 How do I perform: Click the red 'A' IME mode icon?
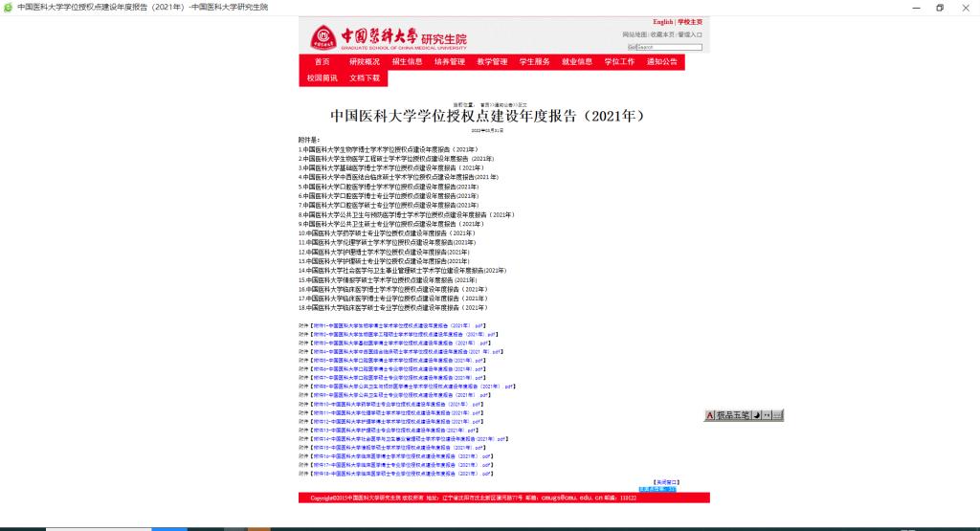pos(710,415)
